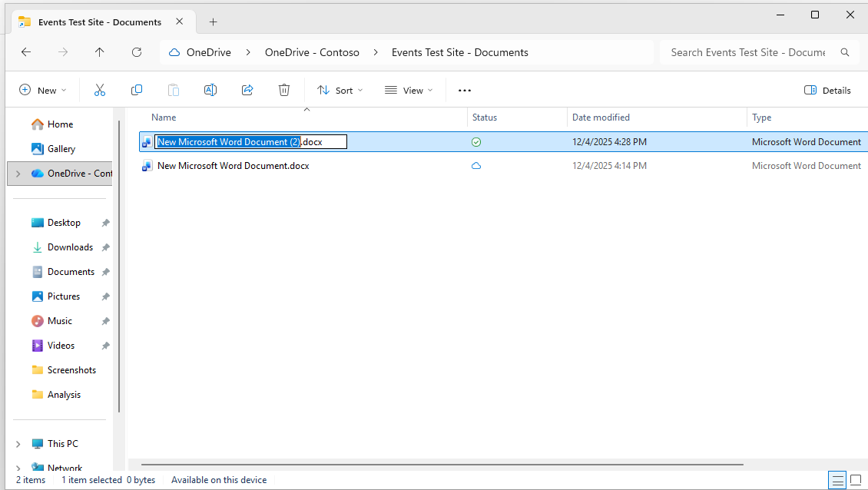Screen dimensions: 868x490
Task: Open the Sort dropdown menu
Action: pos(340,91)
